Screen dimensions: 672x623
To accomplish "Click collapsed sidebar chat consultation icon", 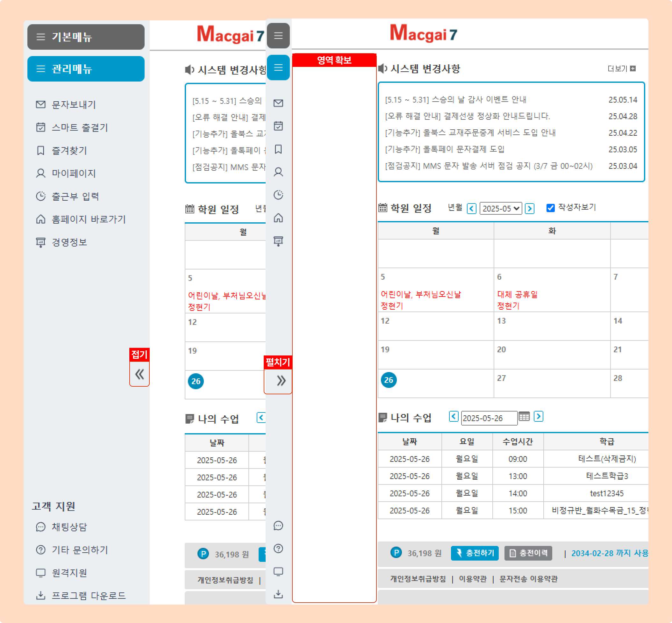I will click(x=278, y=526).
